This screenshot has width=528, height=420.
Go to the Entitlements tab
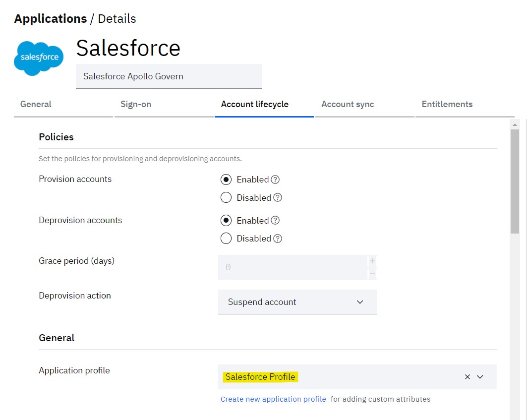(x=465, y=105)
